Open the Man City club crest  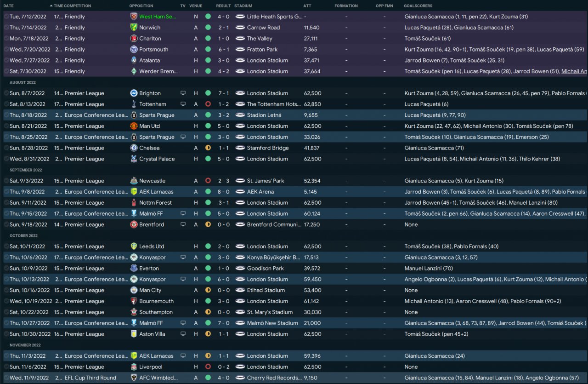click(134, 290)
